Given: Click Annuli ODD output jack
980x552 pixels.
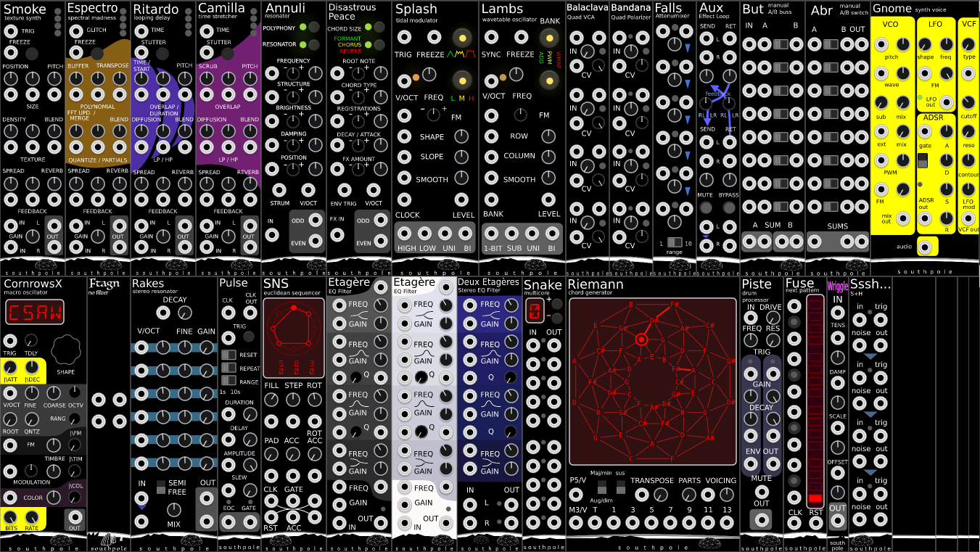Looking at the screenshot, I should pos(316,220).
